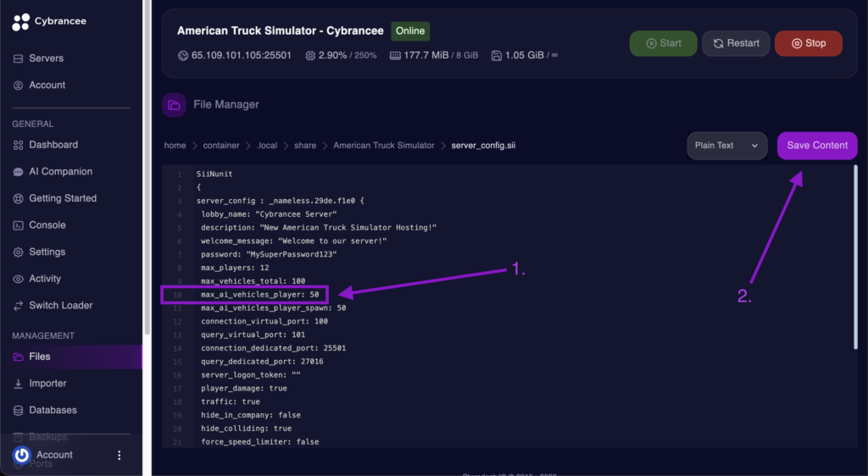The height and width of the screenshot is (476, 868).
Task: Click the lobby_name line in the editor
Action: 269,214
